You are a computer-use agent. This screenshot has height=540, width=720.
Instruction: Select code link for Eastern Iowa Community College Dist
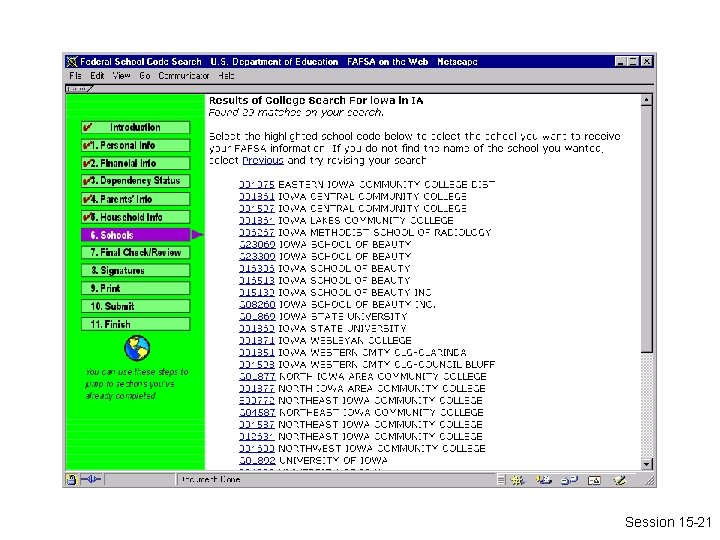(x=257, y=185)
